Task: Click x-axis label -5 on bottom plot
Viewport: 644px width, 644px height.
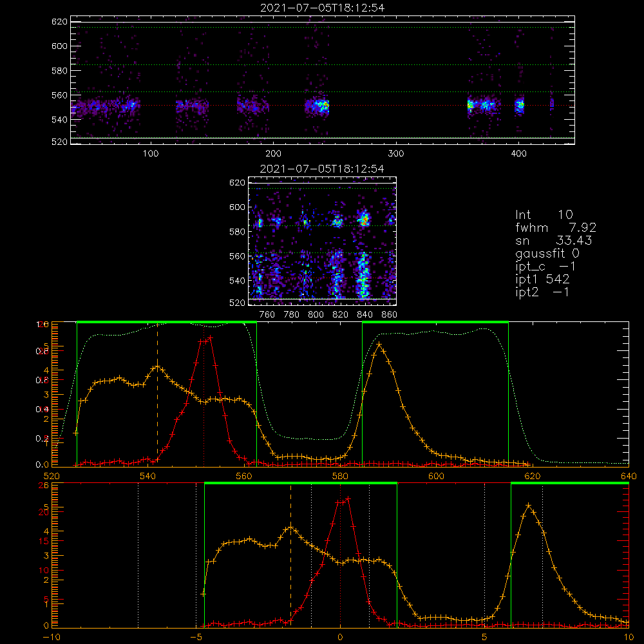Action: coord(196,638)
